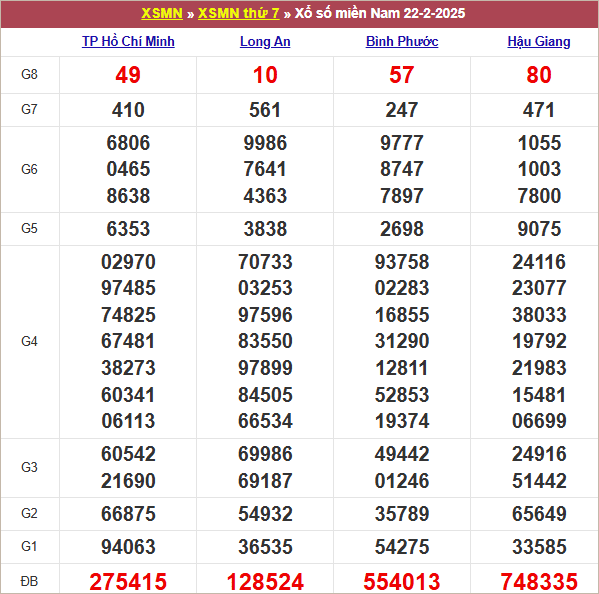The width and height of the screenshot is (599, 594).
Task: Click G7 number 471
Action: click(539, 110)
